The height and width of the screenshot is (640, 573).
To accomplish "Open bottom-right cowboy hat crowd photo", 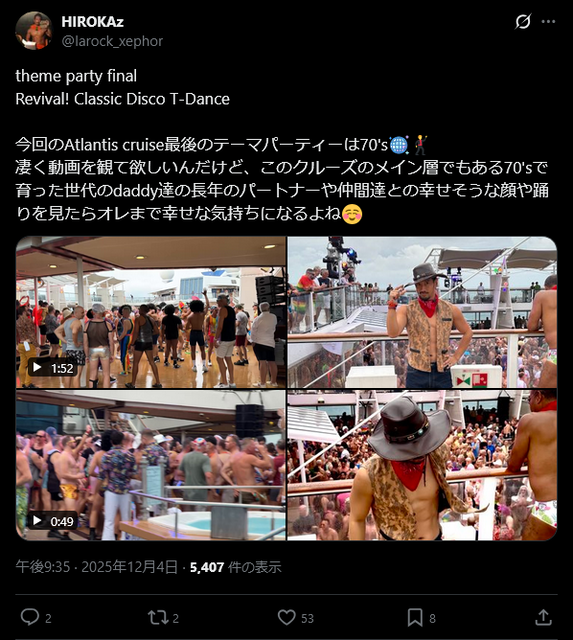I will tap(422, 465).
